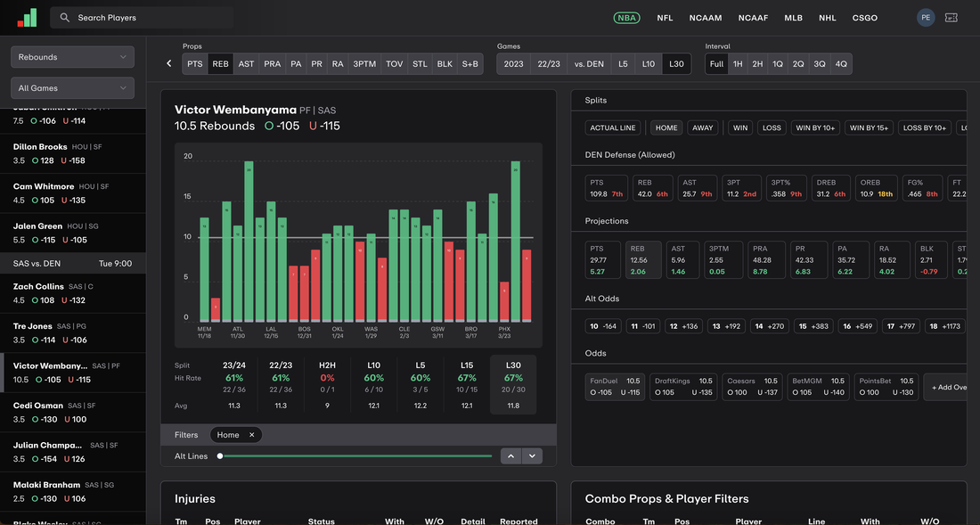Select the 1H interval
Screen dimensions: 980x525
pyautogui.click(x=739, y=64)
